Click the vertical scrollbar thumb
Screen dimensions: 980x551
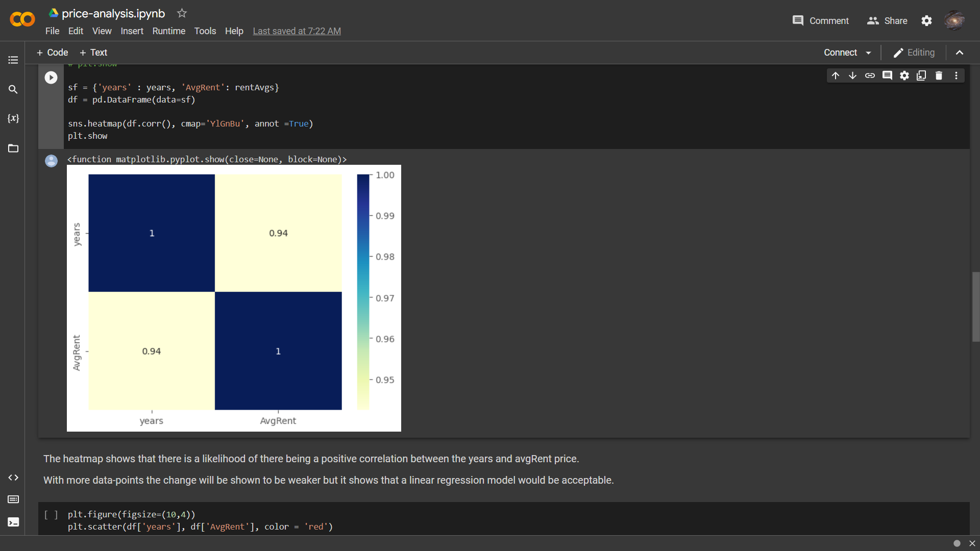tap(975, 307)
